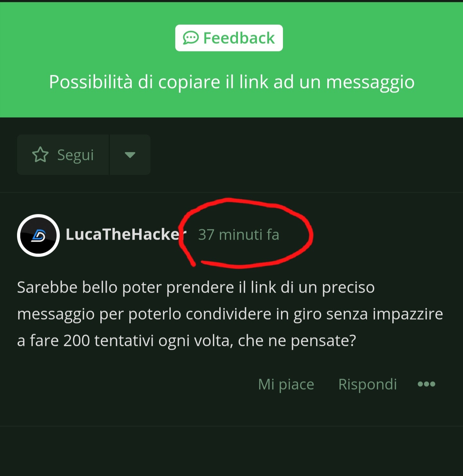The height and width of the screenshot is (476, 463).
Task: Click the Feedback label text
Action: click(x=239, y=38)
